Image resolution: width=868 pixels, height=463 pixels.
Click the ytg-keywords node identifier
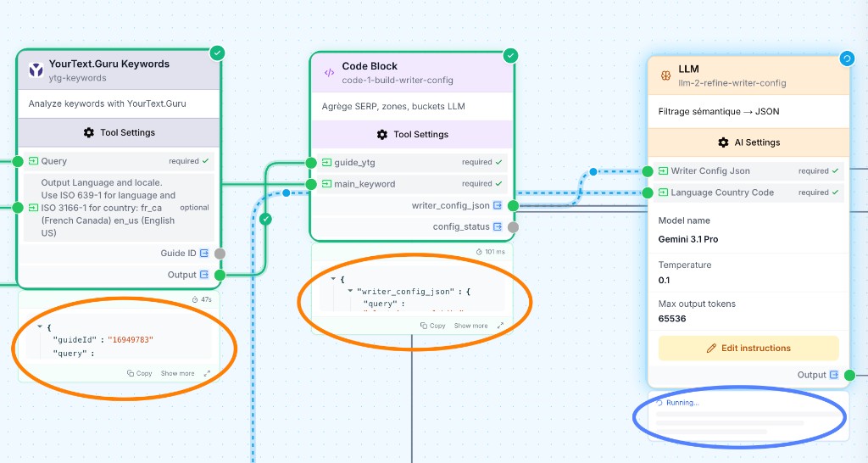pyautogui.click(x=77, y=78)
